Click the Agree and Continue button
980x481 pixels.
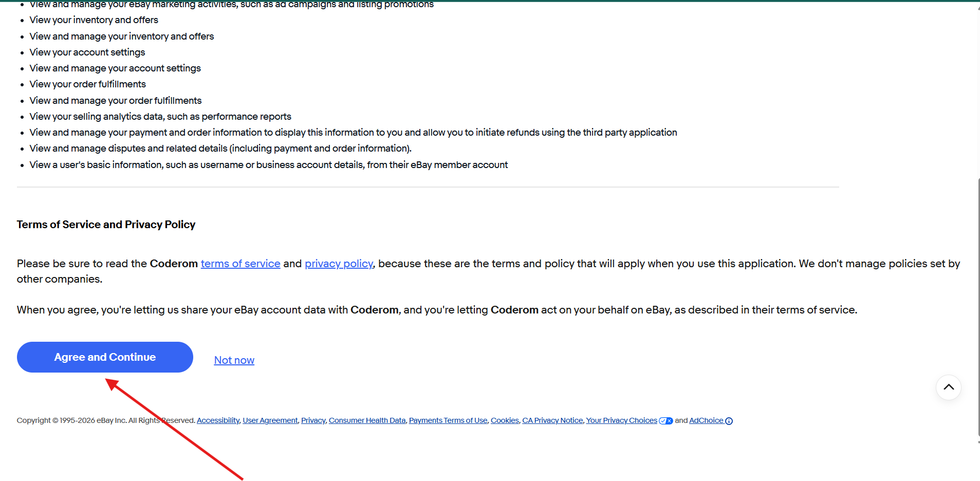(105, 357)
